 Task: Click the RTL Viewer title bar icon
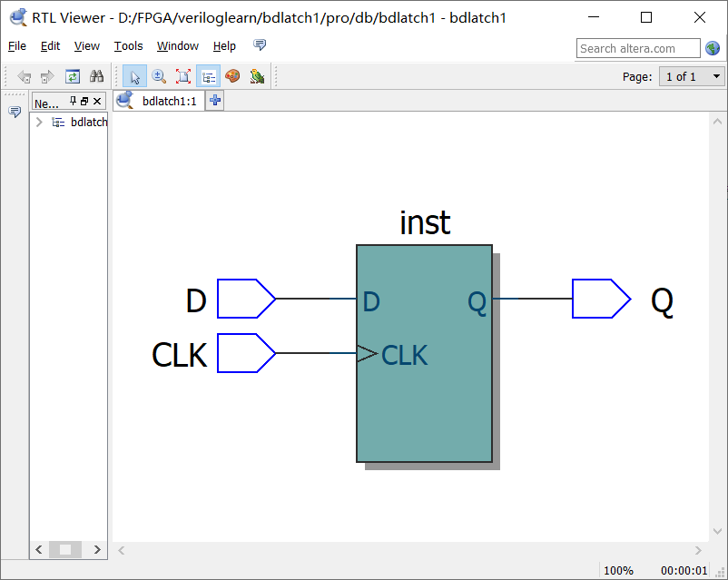18,17
